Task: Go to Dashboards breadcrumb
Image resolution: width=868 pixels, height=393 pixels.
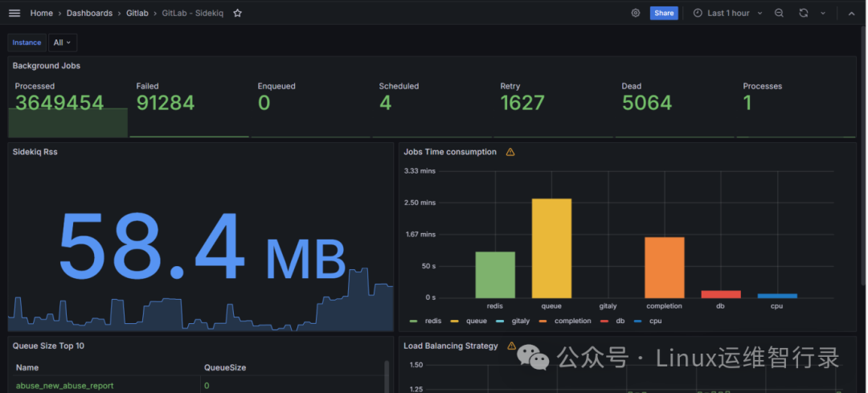Action: 89,13
